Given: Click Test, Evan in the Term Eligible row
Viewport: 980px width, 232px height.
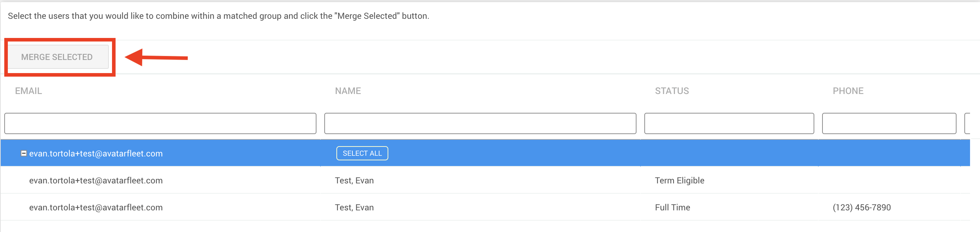Looking at the screenshot, I should (x=354, y=180).
